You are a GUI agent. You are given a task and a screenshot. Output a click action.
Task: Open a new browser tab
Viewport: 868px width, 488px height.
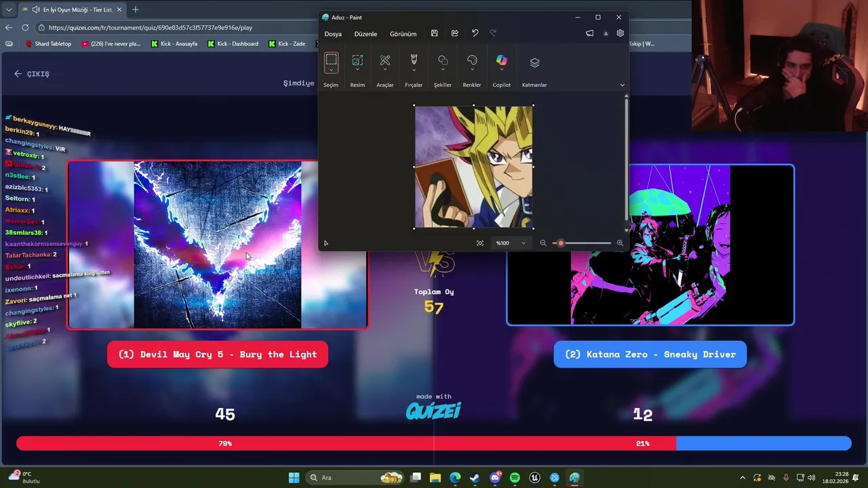pos(136,9)
